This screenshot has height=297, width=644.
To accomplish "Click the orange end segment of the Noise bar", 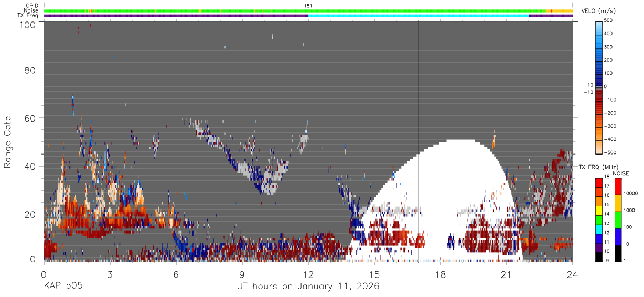I will pos(562,10).
